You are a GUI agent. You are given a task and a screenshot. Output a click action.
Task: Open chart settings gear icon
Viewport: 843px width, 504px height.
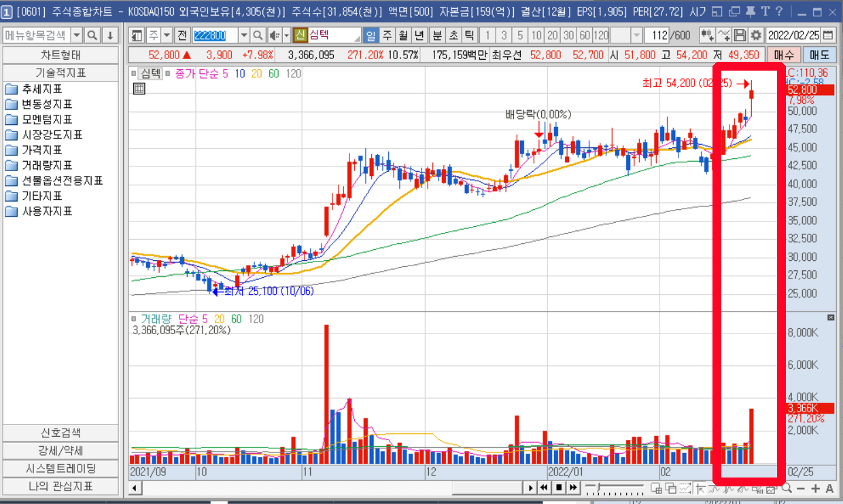coord(756,35)
